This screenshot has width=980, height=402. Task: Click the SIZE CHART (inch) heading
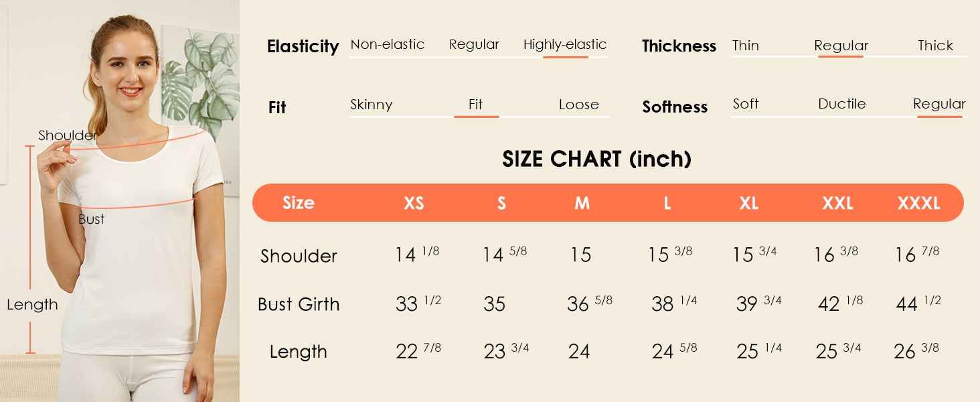596,159
